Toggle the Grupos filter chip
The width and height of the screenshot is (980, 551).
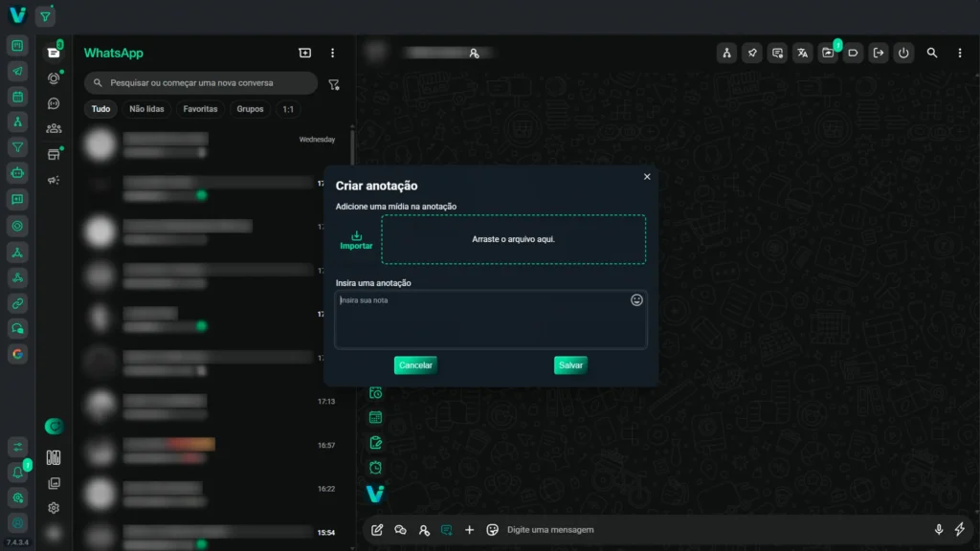(250, 109)
